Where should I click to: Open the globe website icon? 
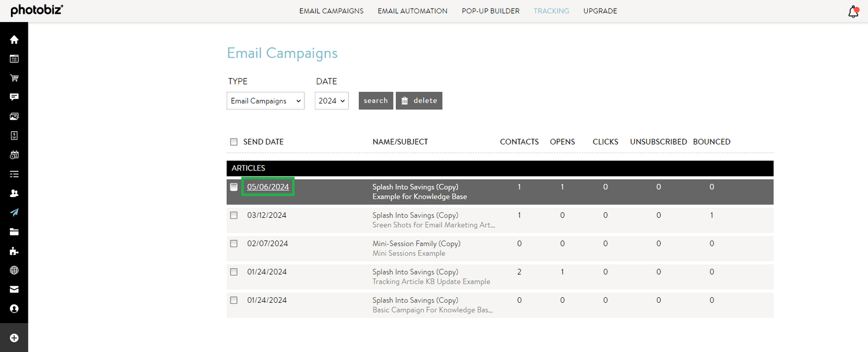(14, 270)
